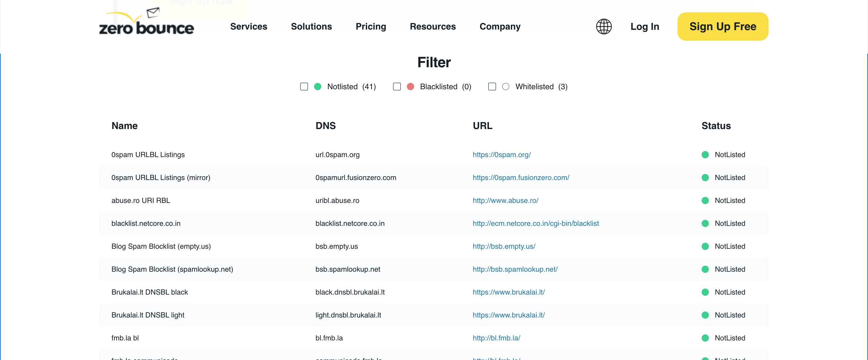
Task: Go to the Pricing page
Action: [371, 26]
